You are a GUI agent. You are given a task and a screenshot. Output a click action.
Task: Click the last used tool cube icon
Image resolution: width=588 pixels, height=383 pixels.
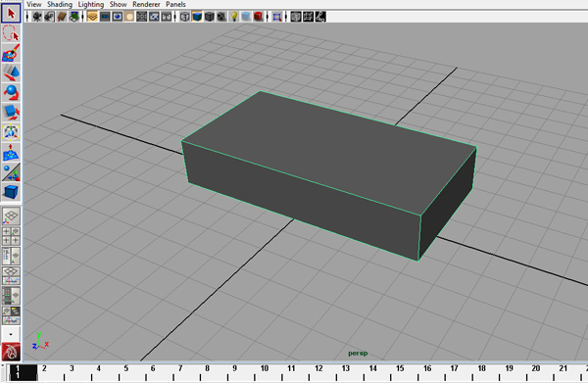click(x=11, y=192)
